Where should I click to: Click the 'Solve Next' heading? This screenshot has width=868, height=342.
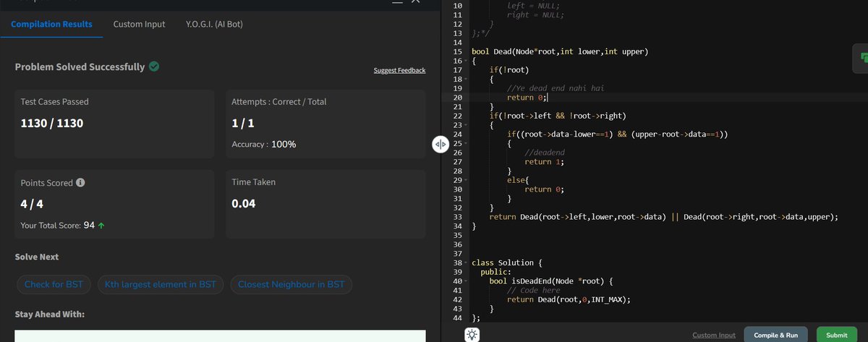tap(37, 257)
